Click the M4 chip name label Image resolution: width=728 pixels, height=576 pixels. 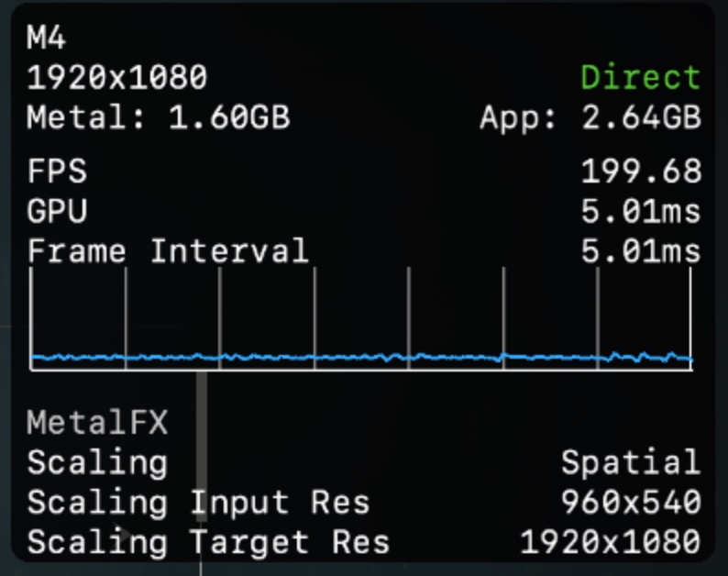pyautogui.click(x=47, y=38)
